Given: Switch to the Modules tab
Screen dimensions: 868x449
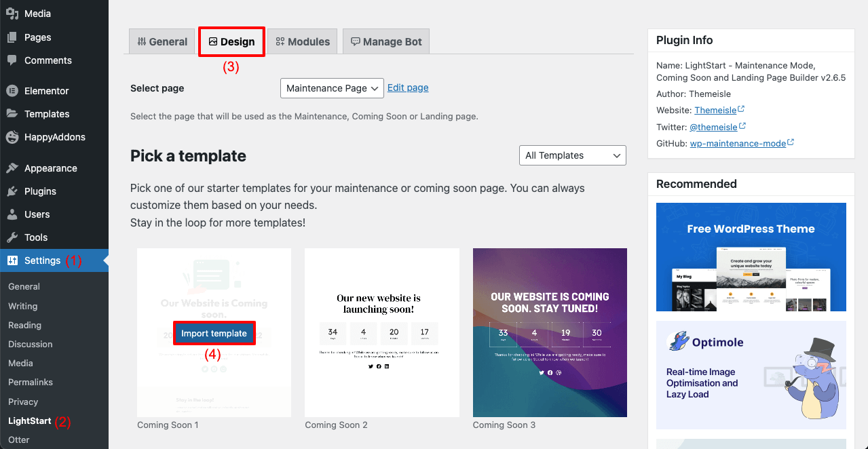Looking at the screenshot, I should (303, 41).
